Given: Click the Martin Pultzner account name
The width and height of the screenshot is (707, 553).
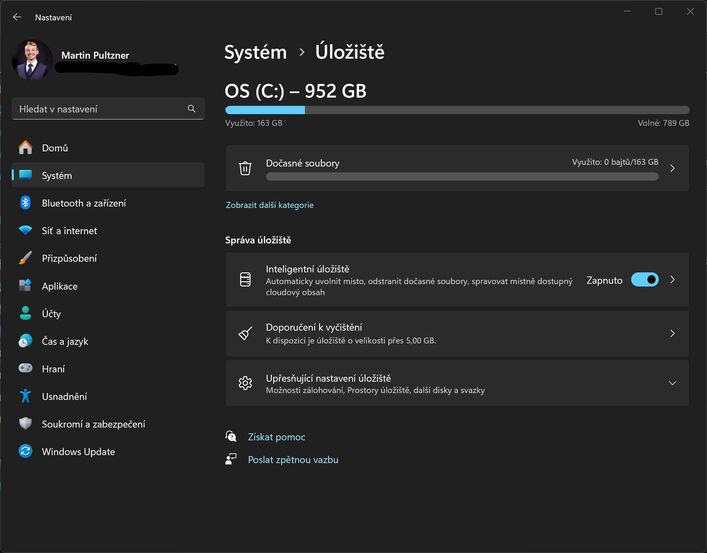Looking at the screenshot, I should point(95,55).
